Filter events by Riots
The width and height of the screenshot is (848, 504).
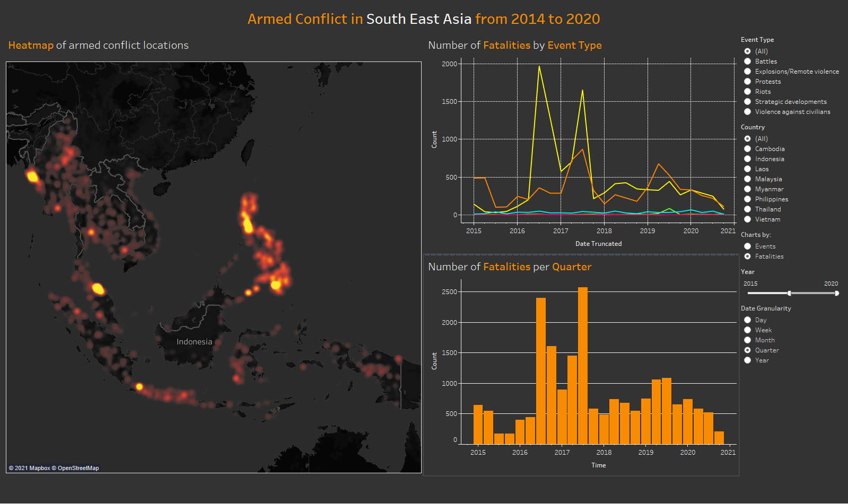tap(747, 92)
